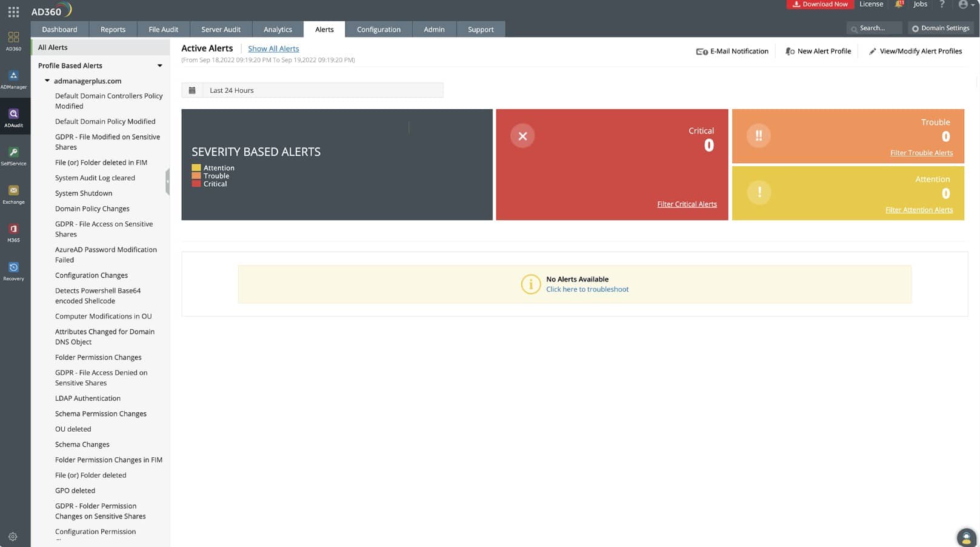The image size is (980, 547).
Task: Open the Configuration tab
Action: click(x=378, y=29)
